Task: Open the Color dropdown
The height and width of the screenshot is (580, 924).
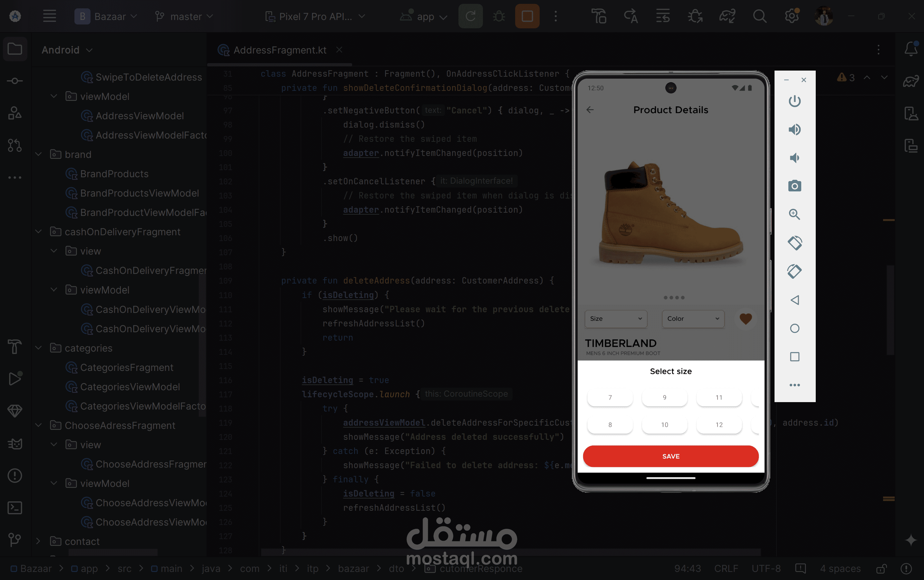Action: [x=693, y=318]
